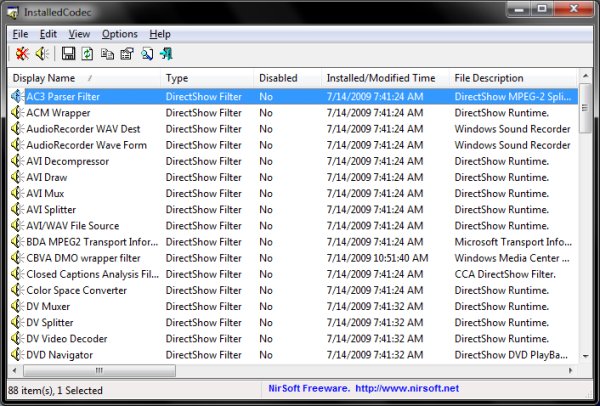The image size is (600, 406).
Task: Click the horizontal scrollbar right arrow
Action: [x=569, y=370]
